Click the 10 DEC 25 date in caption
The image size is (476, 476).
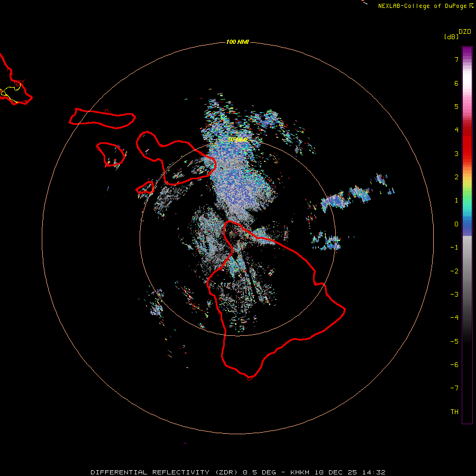pos(336,472)
